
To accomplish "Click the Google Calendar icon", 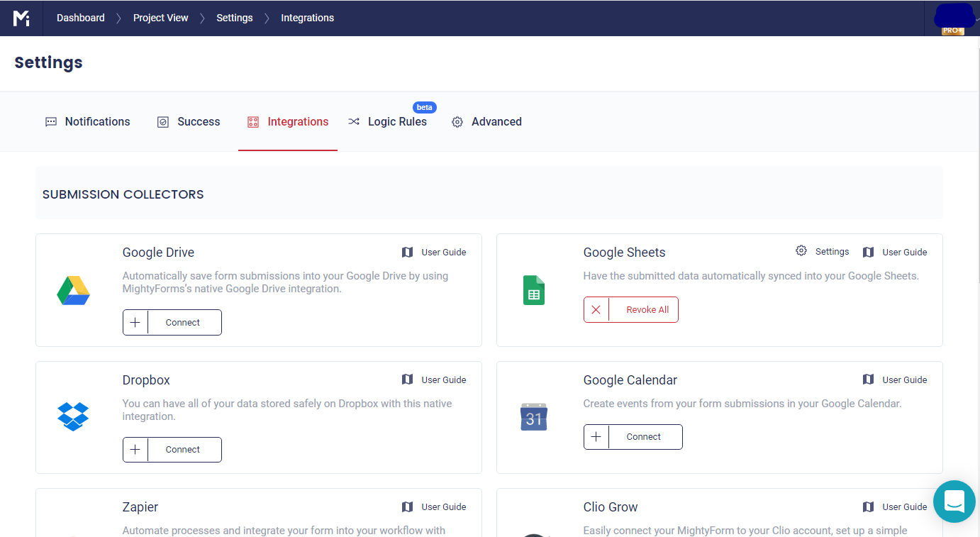I will pyautogui.click(x=533, y=417).
